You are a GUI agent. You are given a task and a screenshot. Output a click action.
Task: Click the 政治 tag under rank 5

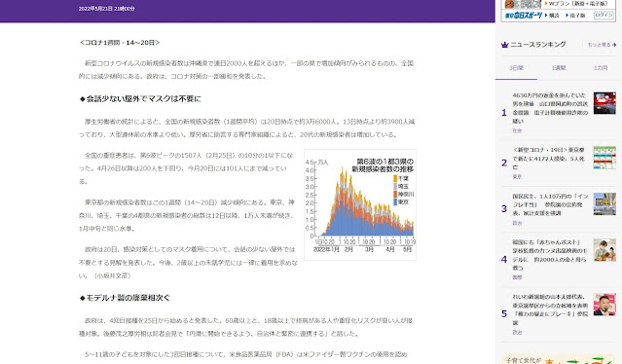pyautogui.click(x=517, y=332)
